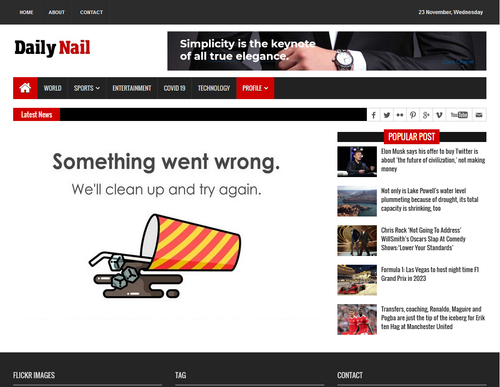This screenshot has width=500, height=387.
Task: Click the Contact footer heading
Action: [350, 375]
